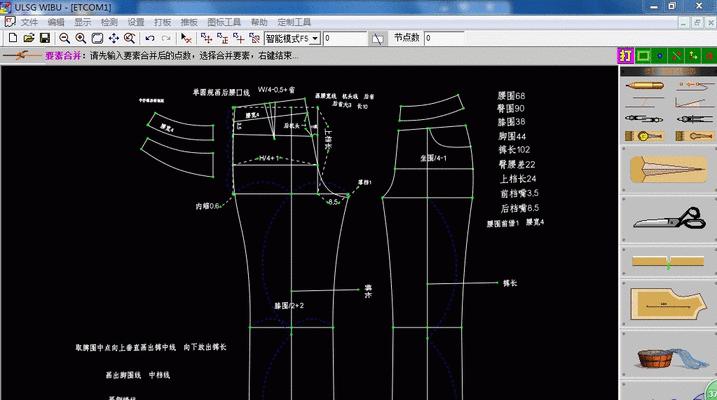Open the 文件 menu

point(29,22)
